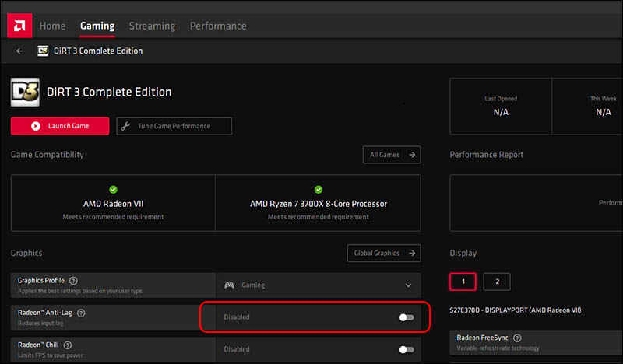The width and height of the screenshot is (623, 364).
Task: Click green checkmark above AMD Radeon VII
Action: [x=113, y=189]
